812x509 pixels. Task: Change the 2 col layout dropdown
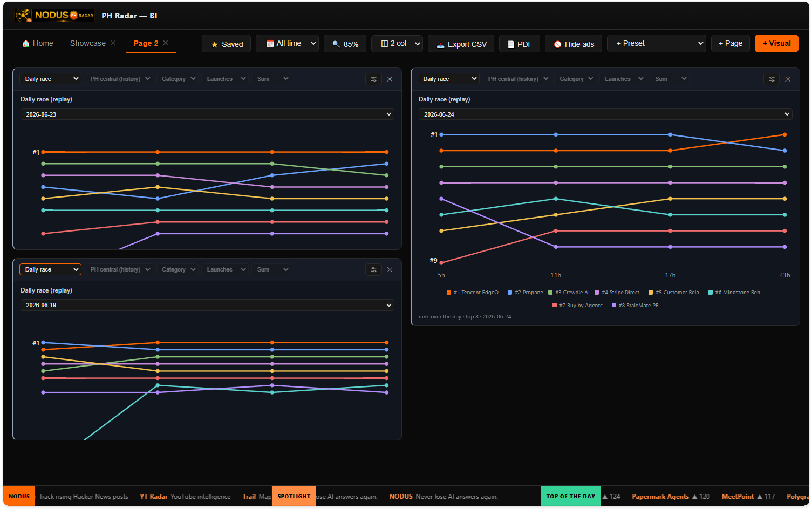point(397,43)
